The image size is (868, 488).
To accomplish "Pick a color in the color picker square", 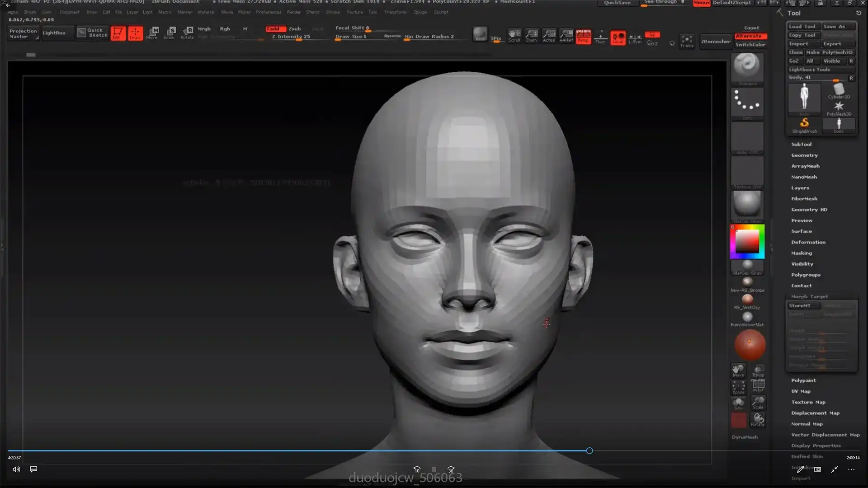I will coord(747,242).
